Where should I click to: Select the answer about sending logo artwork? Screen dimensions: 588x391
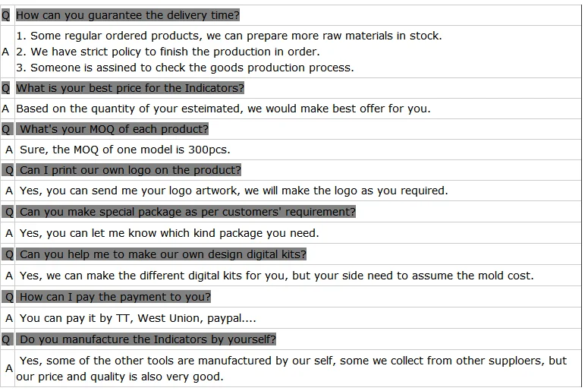click(x=234, y=191)
